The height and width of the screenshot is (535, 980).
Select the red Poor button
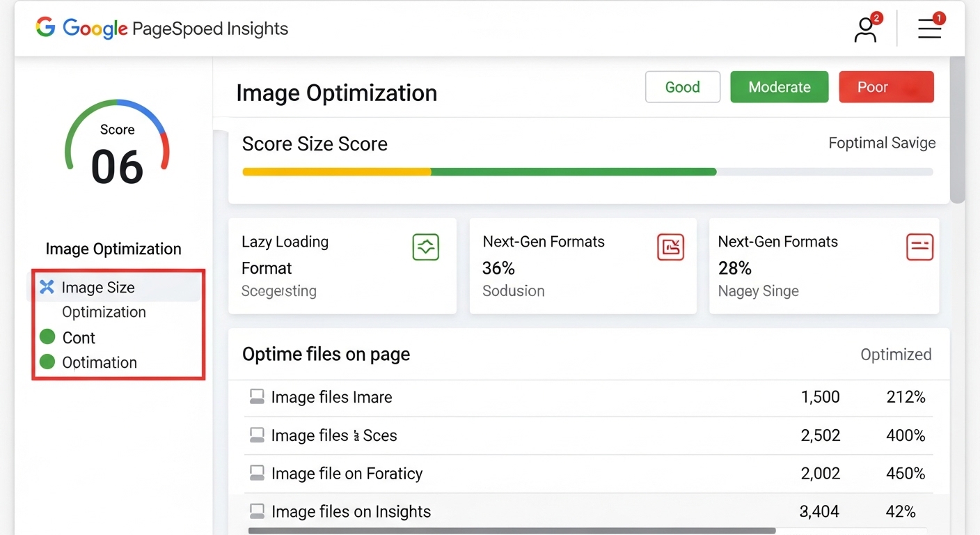point(886,87)
